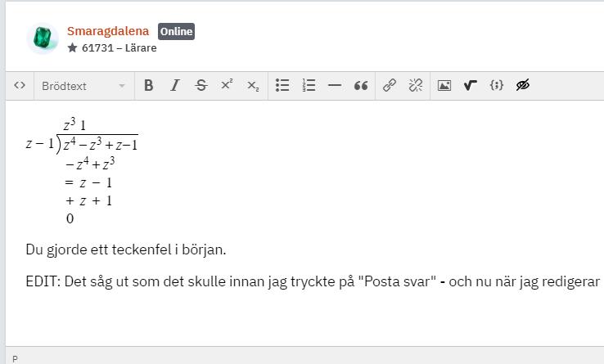Toggle italic formatting
This screenshot has height=364, width=604.
(174, 85)
